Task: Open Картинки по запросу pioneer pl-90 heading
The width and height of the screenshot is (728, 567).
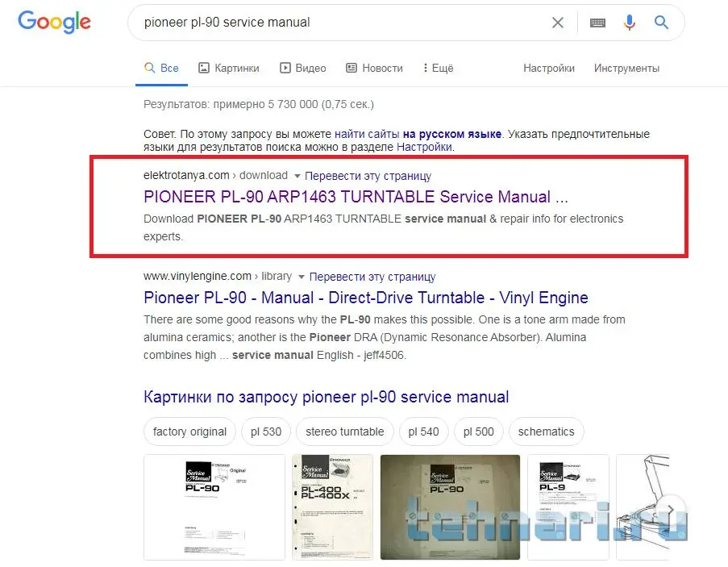Action: coord(326,397)
